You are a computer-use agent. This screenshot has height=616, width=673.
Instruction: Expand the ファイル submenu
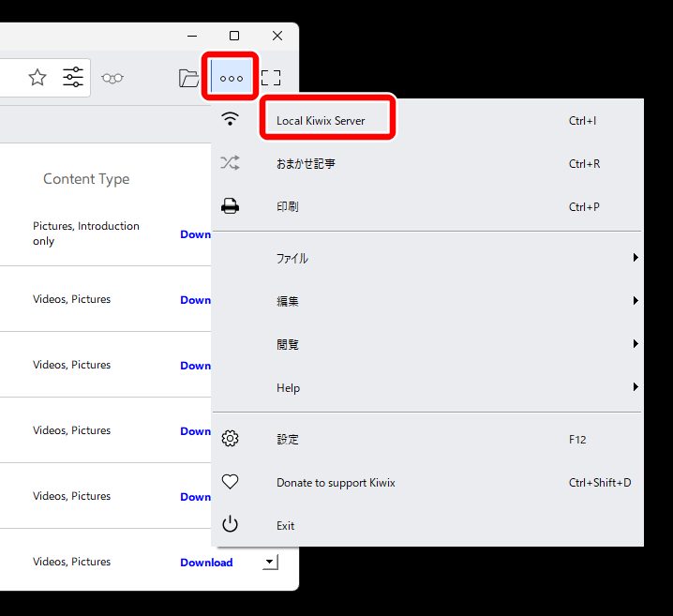[x=292, y=258]
